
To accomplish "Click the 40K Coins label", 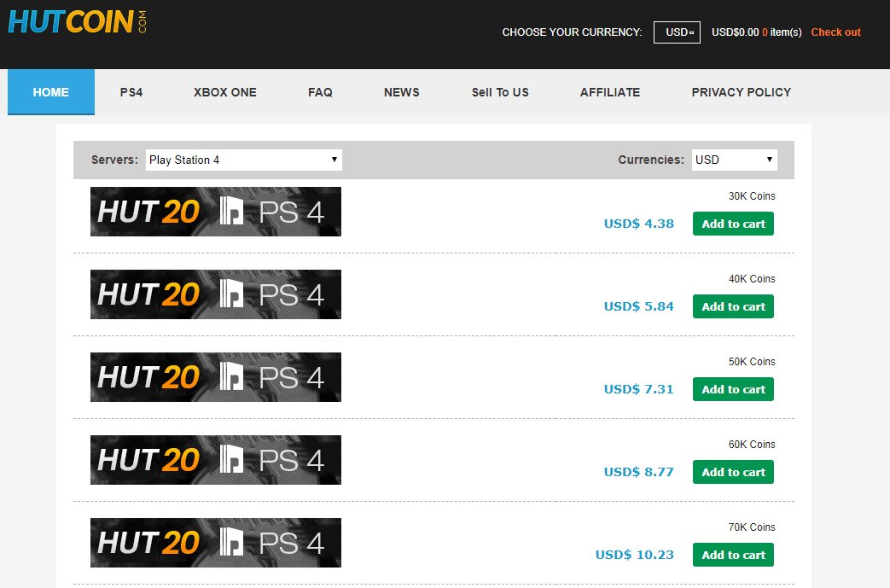I will [752, 279].
